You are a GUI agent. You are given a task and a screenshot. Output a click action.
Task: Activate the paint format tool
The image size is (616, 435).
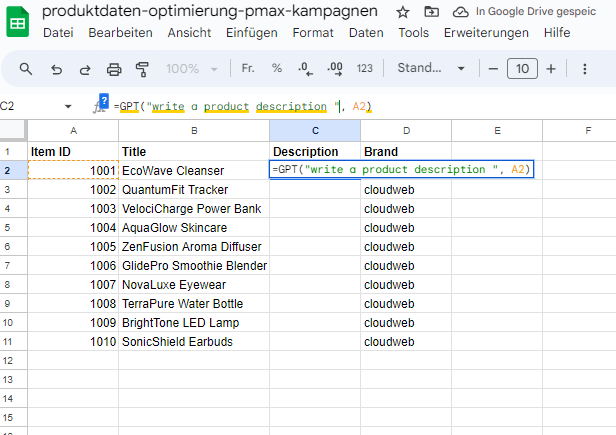point(141,69)
